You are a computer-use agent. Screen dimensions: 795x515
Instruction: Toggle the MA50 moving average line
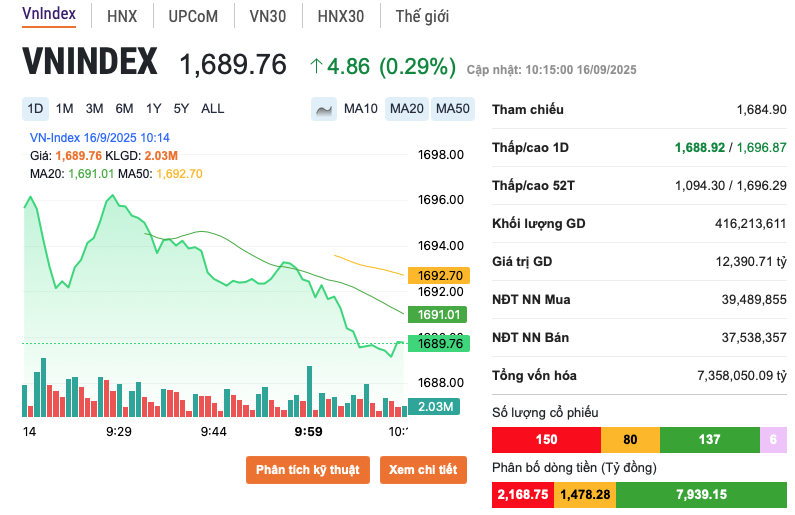tap(453, 109)
